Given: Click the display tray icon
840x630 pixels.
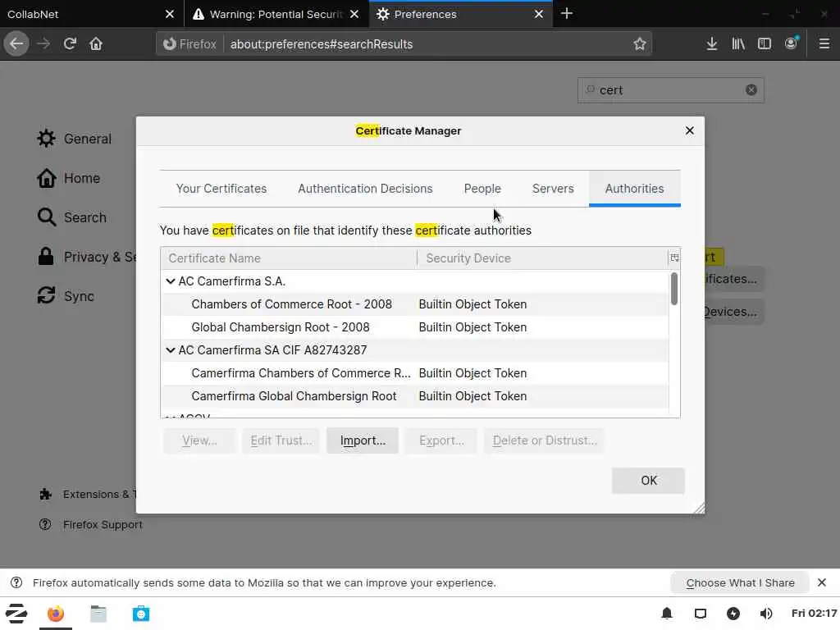Looking at the screenshot, I should (x=701, y=614).
